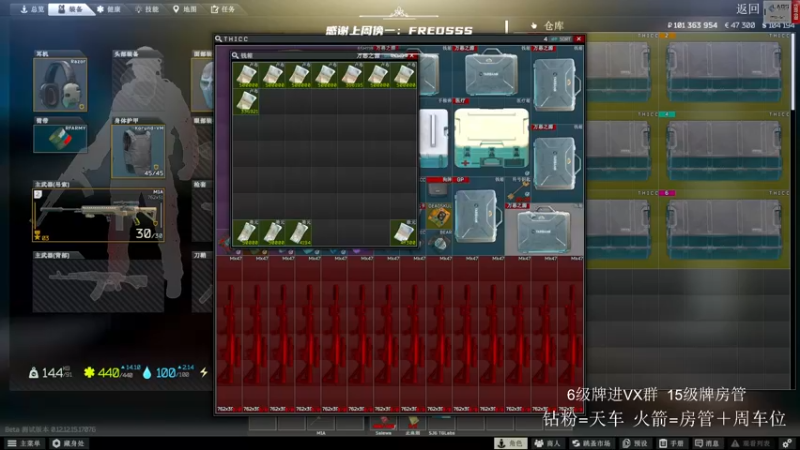The width and height of the screenshot is (800, 450).
Task: Click the search icon in money case title
Action: pyautogui.click(x=235, y=55)
